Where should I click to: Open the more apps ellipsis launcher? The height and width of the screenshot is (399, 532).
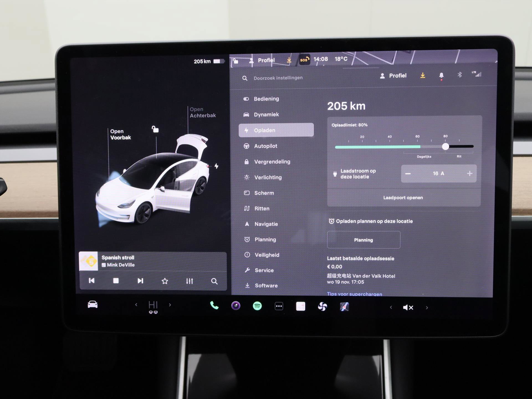[x=279, y=306]
